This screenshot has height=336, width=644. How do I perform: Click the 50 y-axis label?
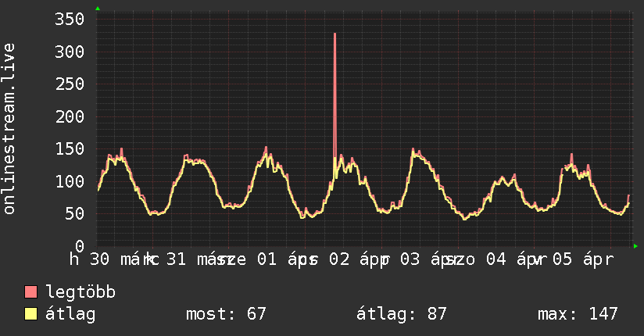click(74, 213)
